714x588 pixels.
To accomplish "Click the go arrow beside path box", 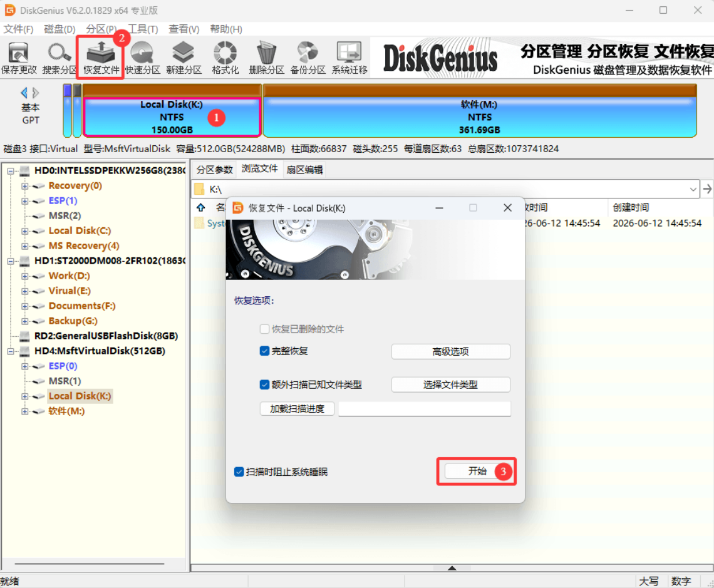I will pyautogui.click(x=706, y=189).
